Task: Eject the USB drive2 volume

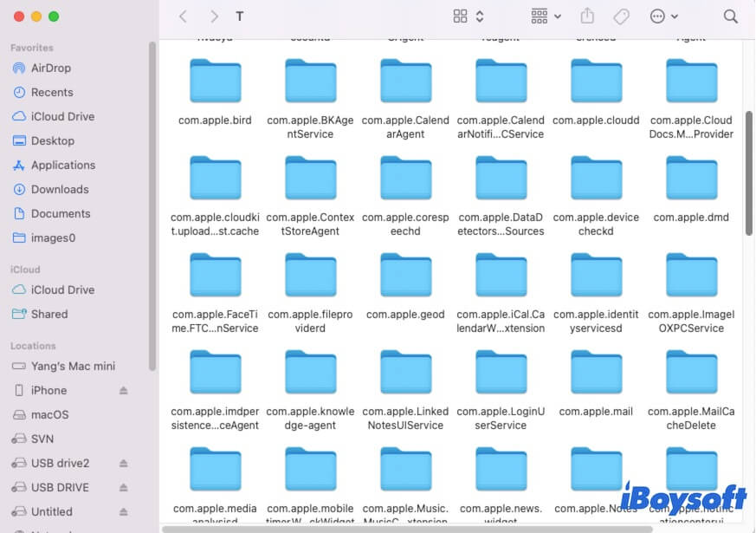Action: 123,463
